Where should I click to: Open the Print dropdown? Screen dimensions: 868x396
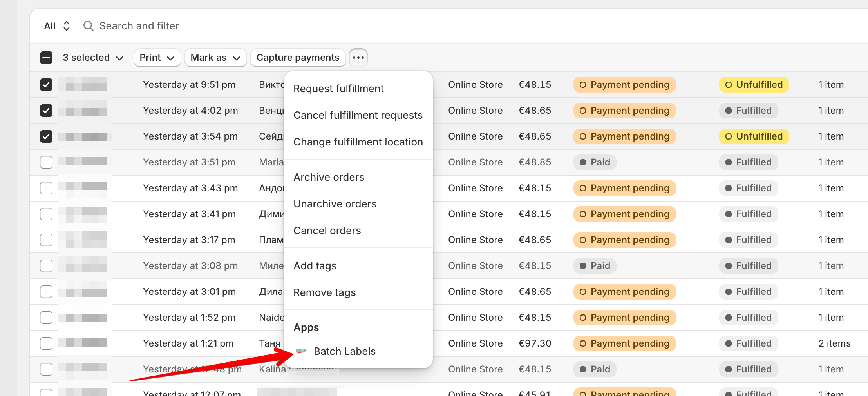[x=157, y=58]
